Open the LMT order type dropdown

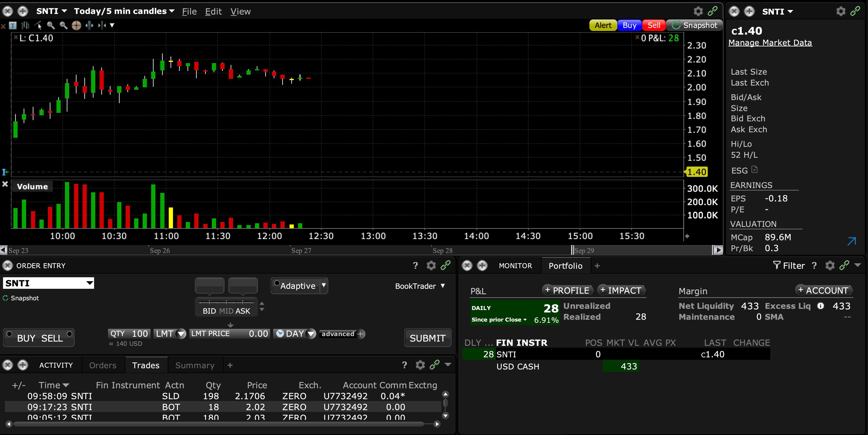pos(181,334)
